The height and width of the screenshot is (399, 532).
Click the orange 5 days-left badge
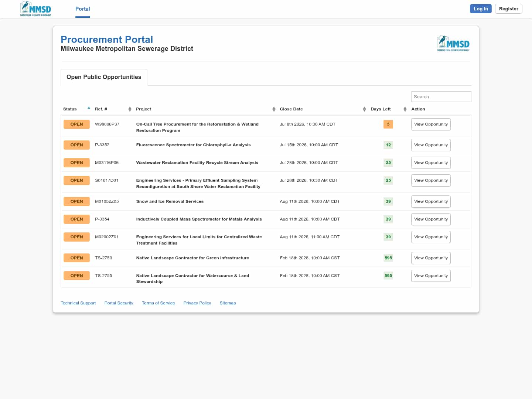pos(388,124)
